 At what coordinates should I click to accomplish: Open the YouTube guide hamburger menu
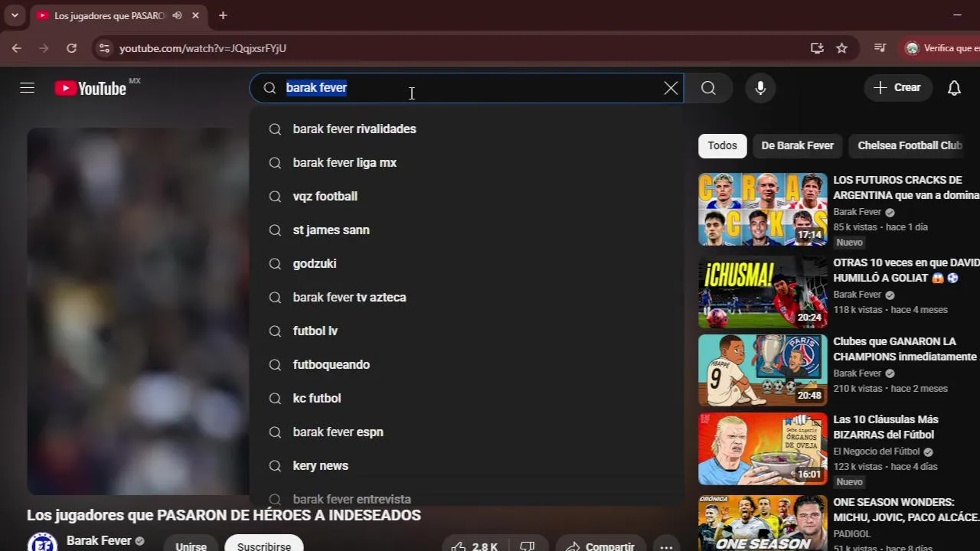[x=28, y=88]
